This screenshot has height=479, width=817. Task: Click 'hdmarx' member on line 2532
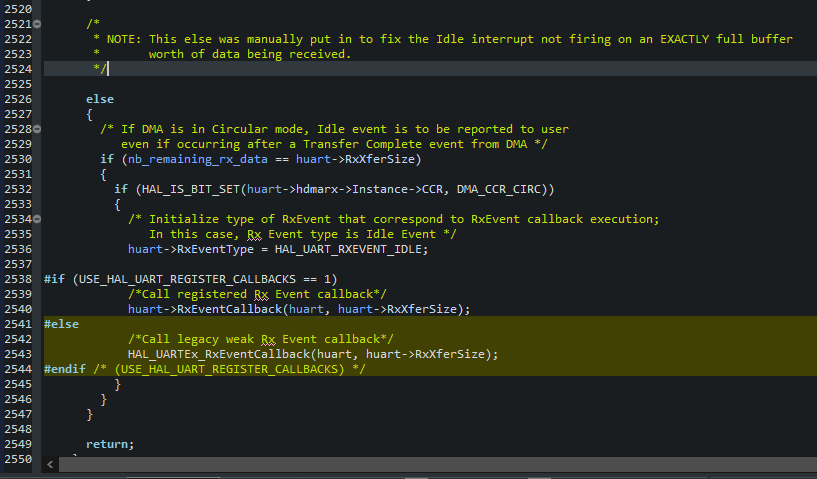317,189
